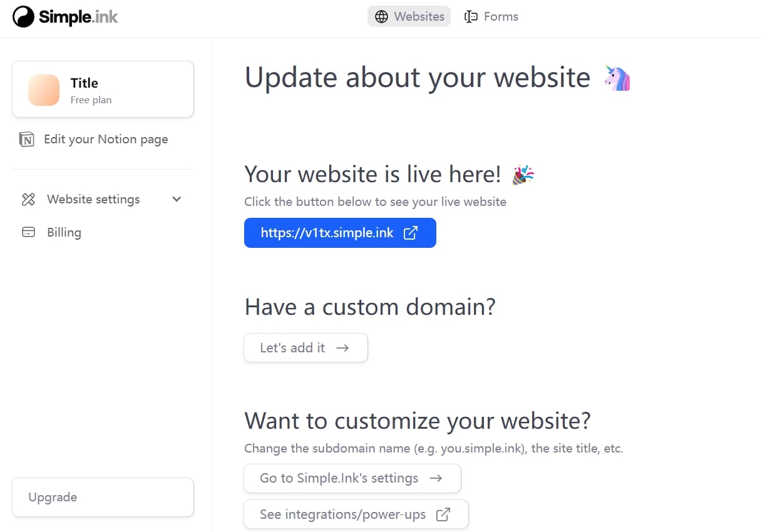This screenshot has width=765, height=532.
Task: Click the external link icon on integrations button
Action: (x=443, y=514)
